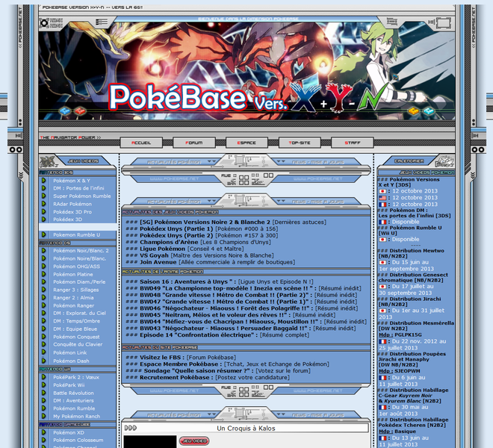The width and height of the screenshot is (493, 448).
Task: Open Pokémon OHG/ASS sidebar link
Action: pyautogui.click(x=76, y=267)
